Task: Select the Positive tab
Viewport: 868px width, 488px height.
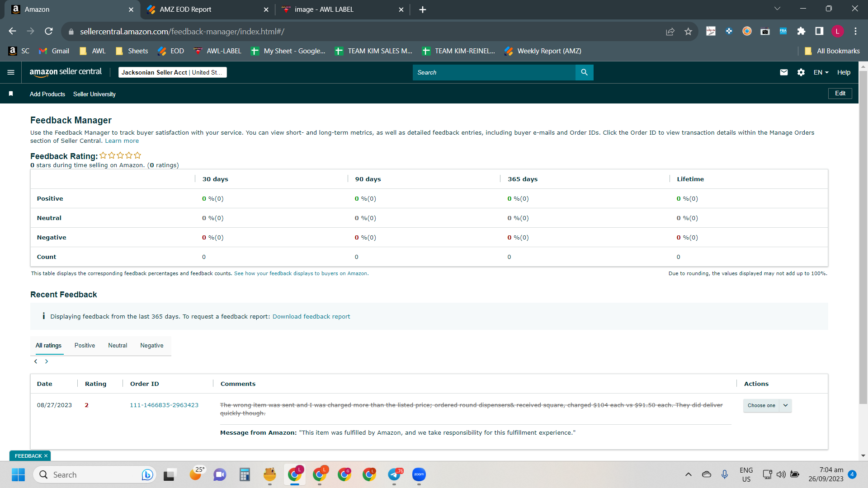Action: coord(85,345)
